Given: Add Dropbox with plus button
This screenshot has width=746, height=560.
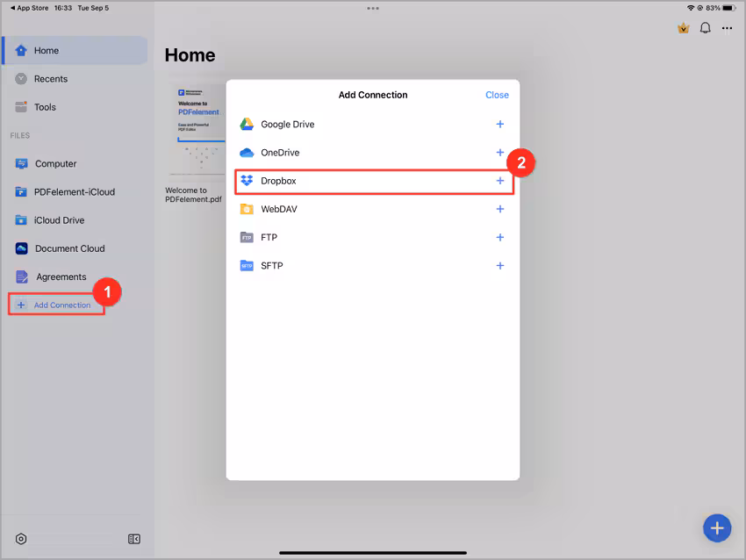Looking at the screenshot, I should pyautogui.click(x=500, y=181).
